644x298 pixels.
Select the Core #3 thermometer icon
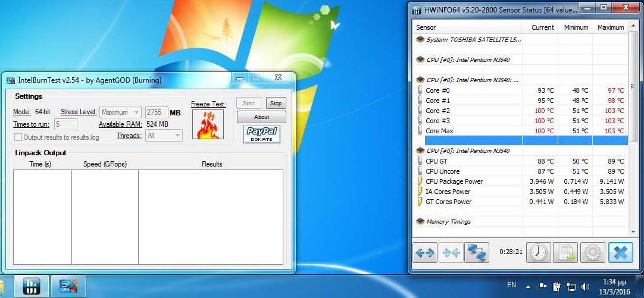pyautogui.click(x=420, y=121)
